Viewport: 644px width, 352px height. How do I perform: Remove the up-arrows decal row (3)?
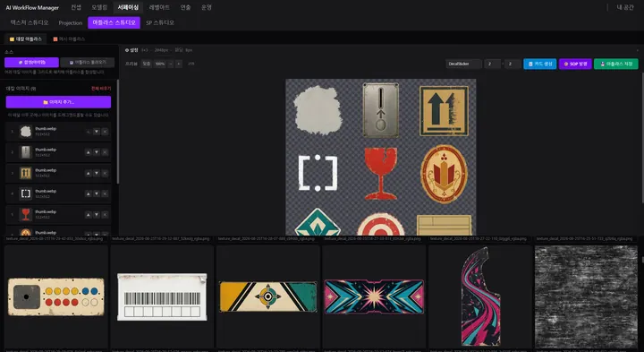(x=105, y=173)
